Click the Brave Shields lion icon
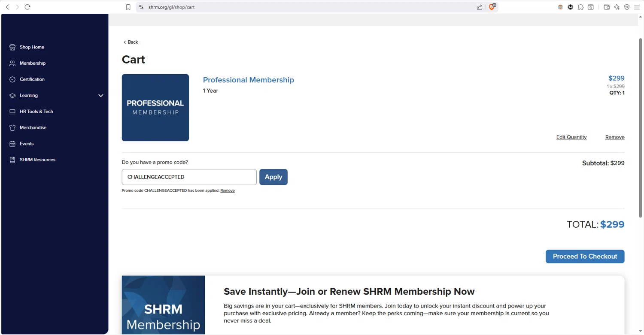Image resolution: width=644 pixels, height=335 pixels. pos(492,7)
